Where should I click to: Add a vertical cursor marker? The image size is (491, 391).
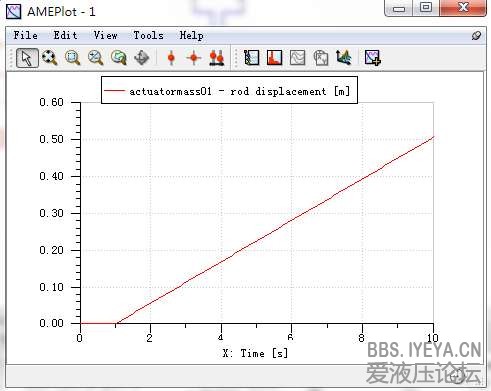[171, 58]
